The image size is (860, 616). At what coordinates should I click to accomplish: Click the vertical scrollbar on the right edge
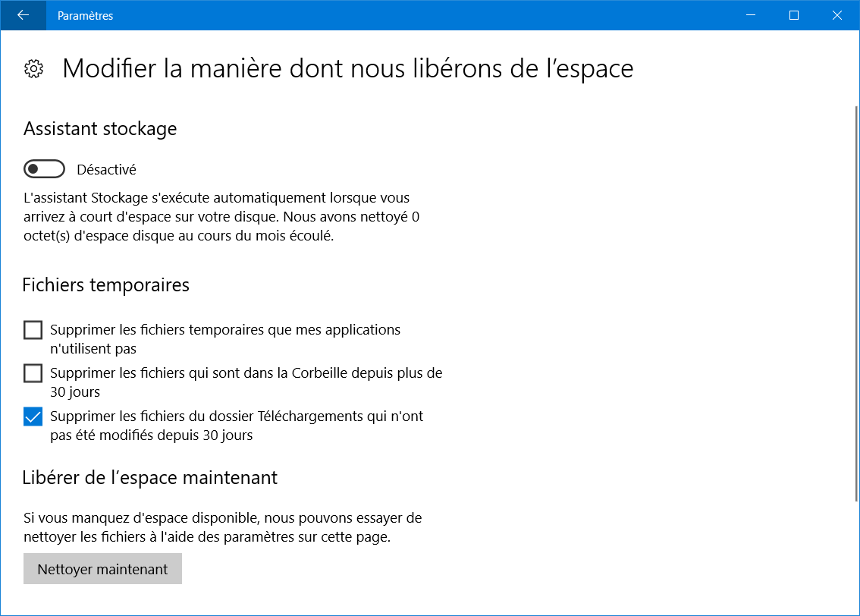click(x=856, y=304)
